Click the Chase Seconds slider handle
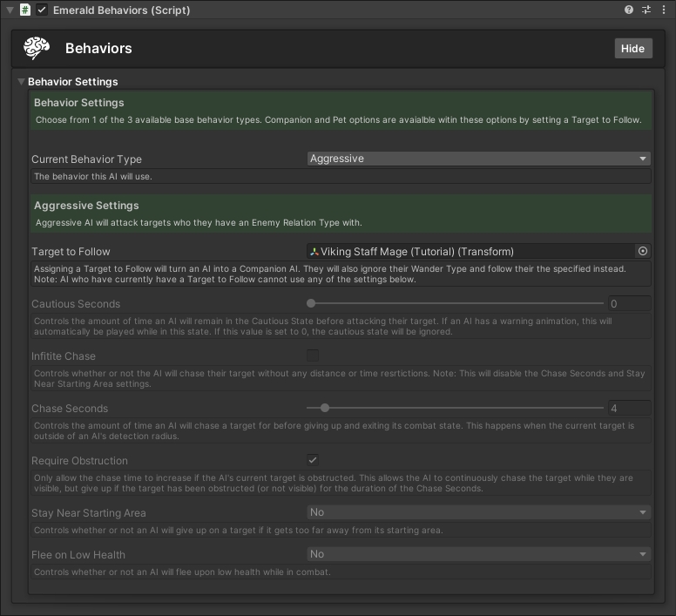 click(325, 408)
